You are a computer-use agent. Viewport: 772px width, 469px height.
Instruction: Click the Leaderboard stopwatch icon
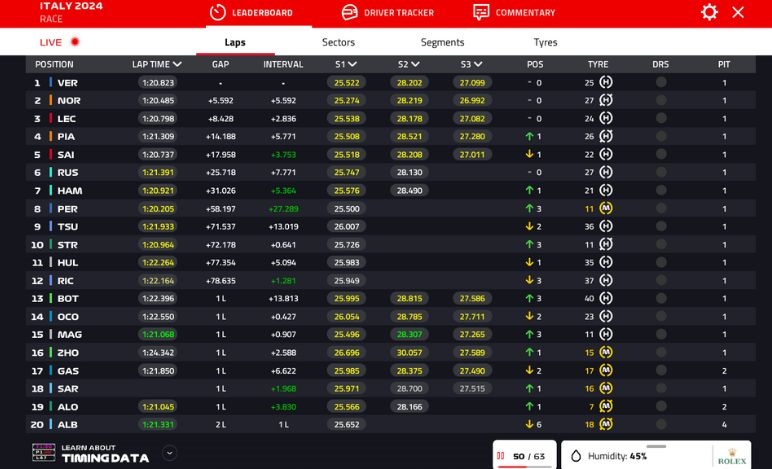tap(217, 12)
